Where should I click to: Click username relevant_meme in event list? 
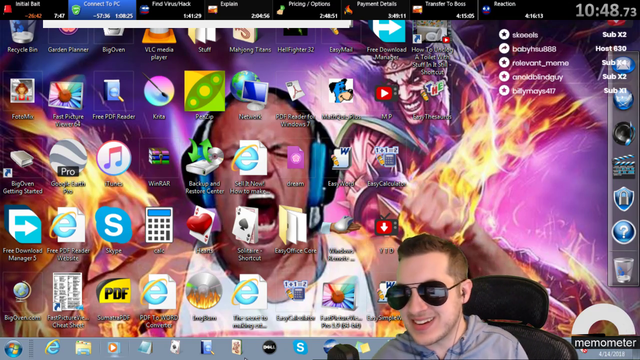[x=540, y=63]
